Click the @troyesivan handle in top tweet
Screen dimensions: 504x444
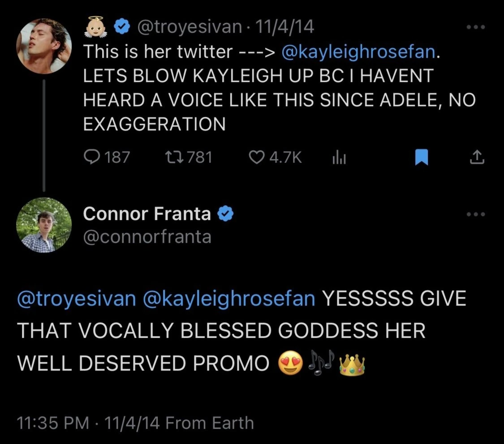(189, 28)
